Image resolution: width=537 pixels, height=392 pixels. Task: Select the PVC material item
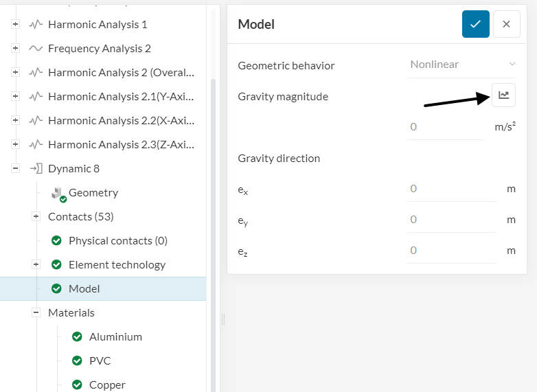click(x=100, y=361)
